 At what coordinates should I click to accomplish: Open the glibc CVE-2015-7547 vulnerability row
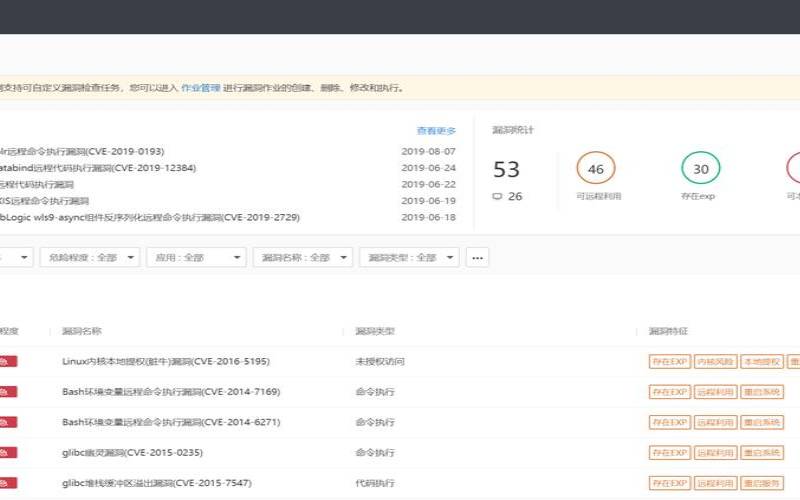click(156, 483)
